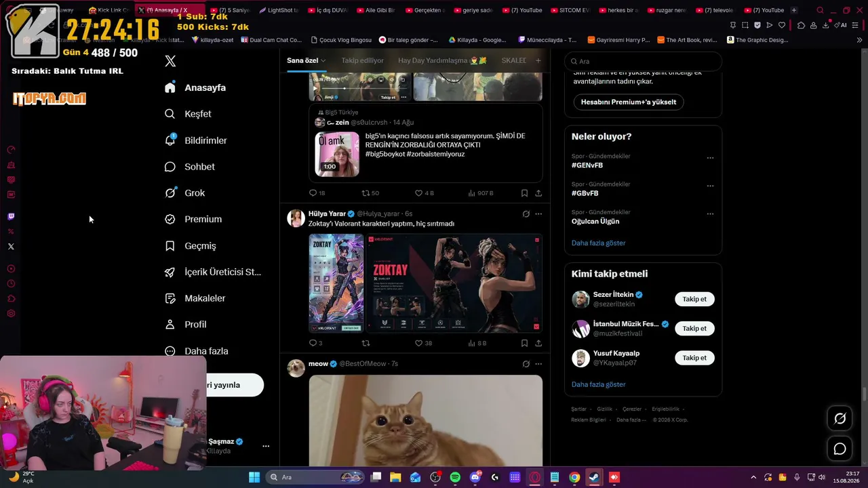
Task: Ask Grok about meow's post
Action: [x=526, y=364]
